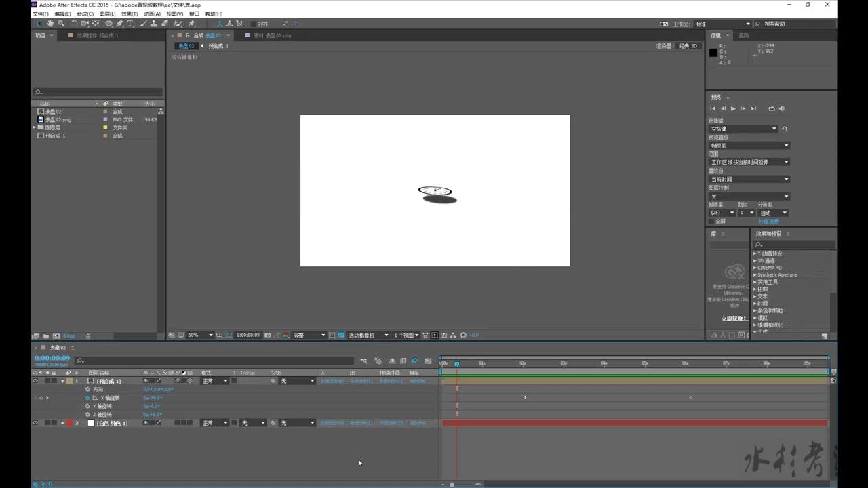This screenshot has width=868, height=488.
Task: Select the Brush tool
Action: pyautogui.click(x=143, y=24)
